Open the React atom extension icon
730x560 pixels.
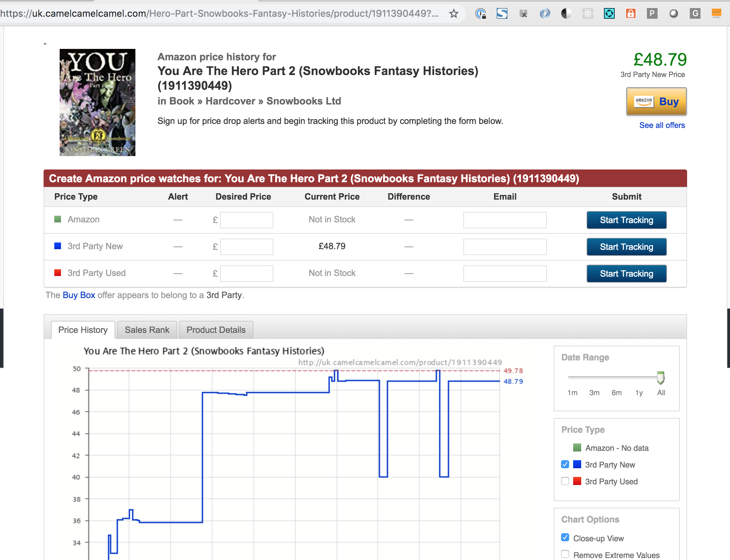point(588,13)
